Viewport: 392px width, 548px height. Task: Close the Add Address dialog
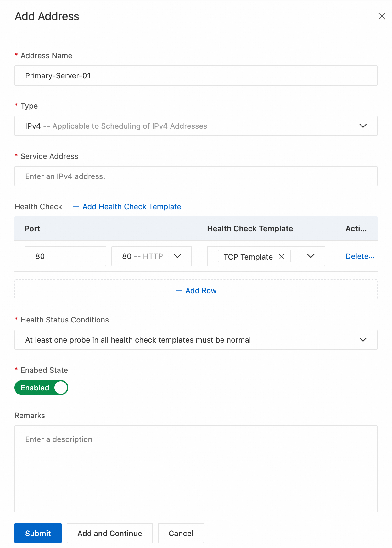[x=382, y=16]
